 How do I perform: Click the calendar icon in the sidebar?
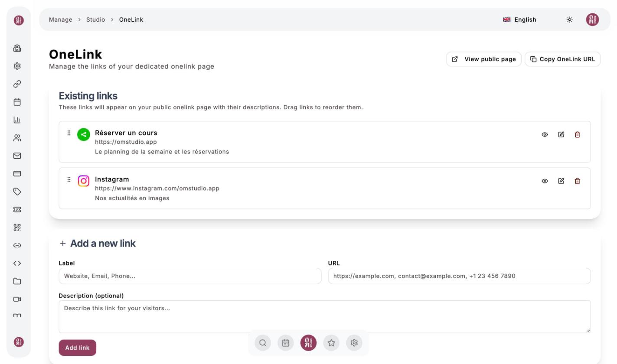point(17,102)
